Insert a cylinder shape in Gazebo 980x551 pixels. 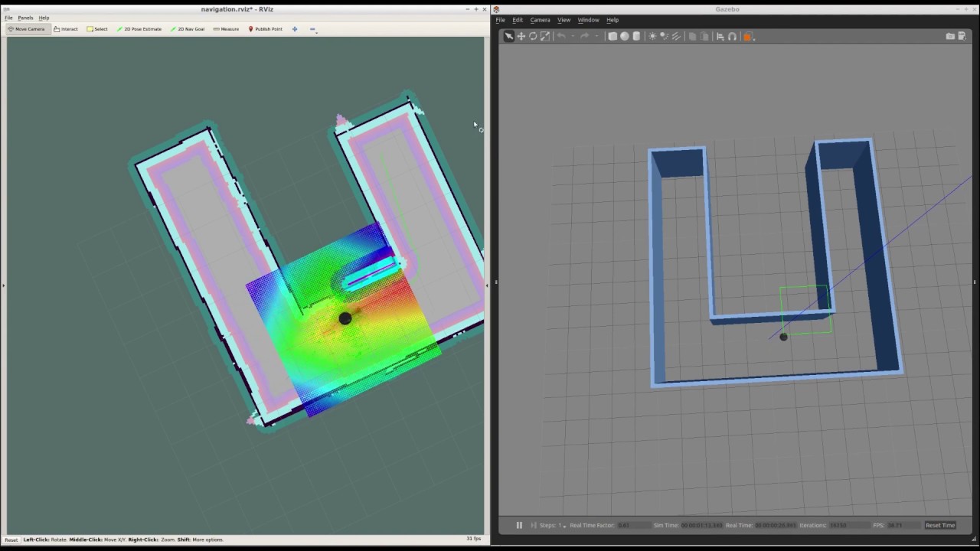point(636,36)
